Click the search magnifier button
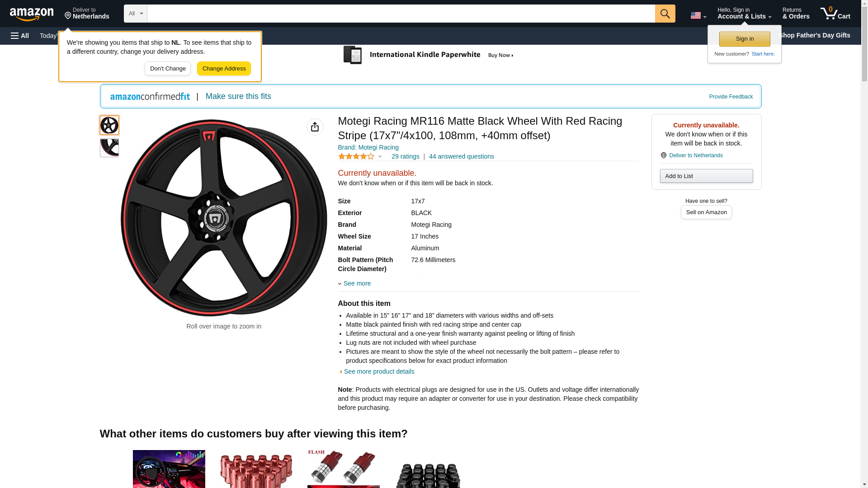Viewport: 868px width, 488px height. tap(665, 14)
